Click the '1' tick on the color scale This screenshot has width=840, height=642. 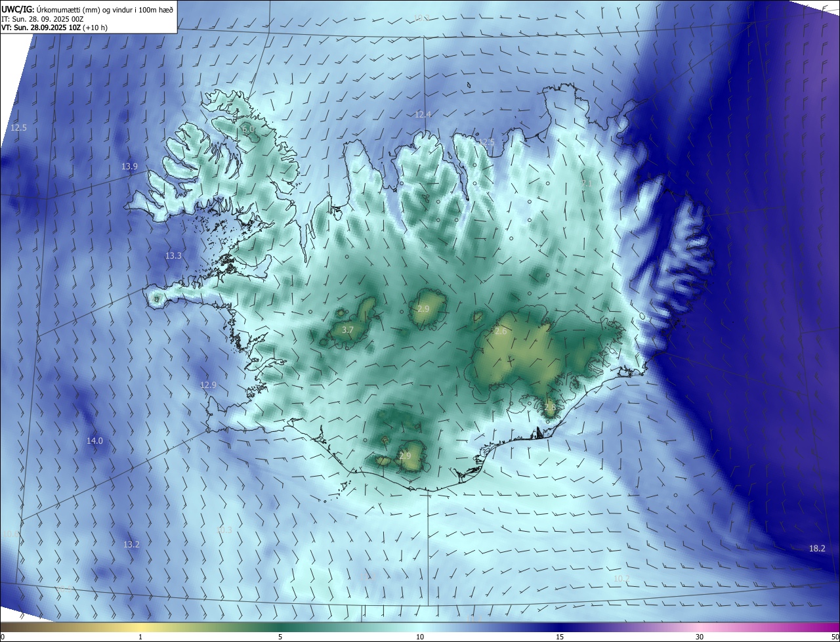[140, 637]
